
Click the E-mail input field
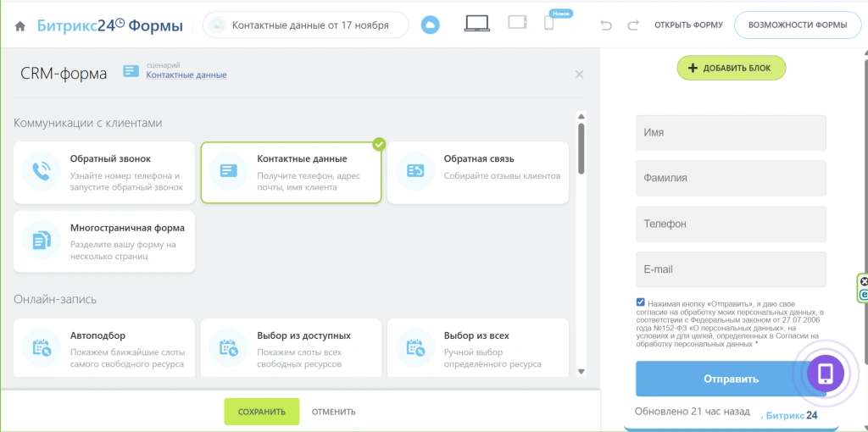click(731, 269)
